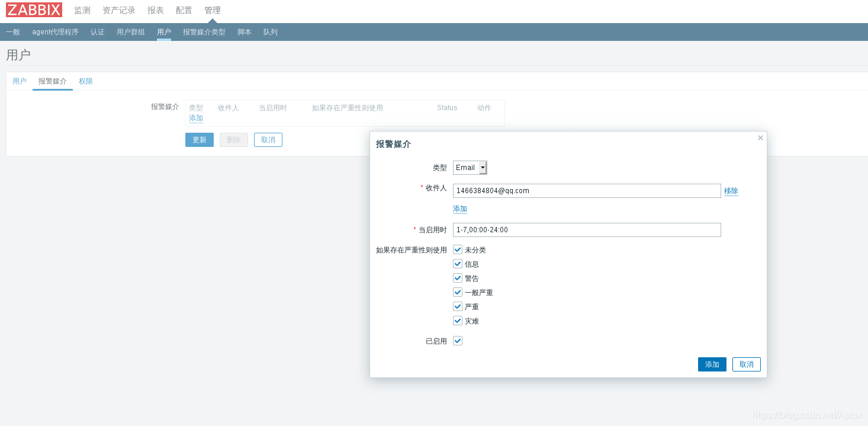Disable the 灾难 severity

pyautogui.click(x=457, y=321)
